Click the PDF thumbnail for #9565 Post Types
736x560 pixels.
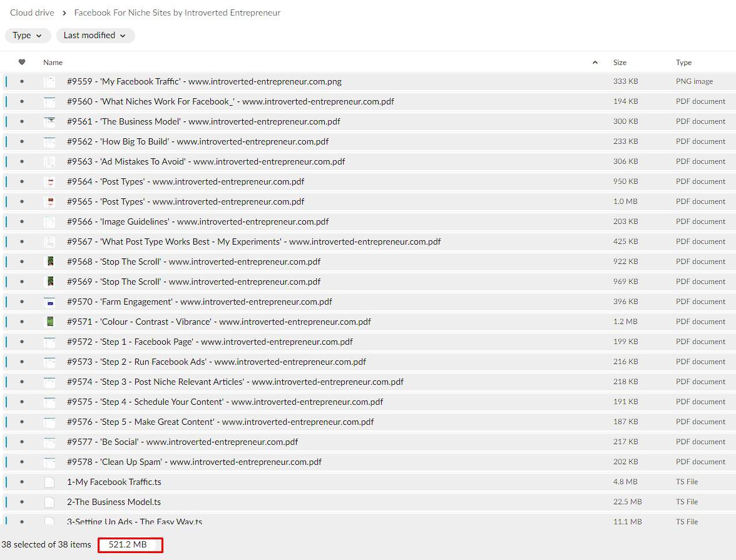[x=49, y=202]
